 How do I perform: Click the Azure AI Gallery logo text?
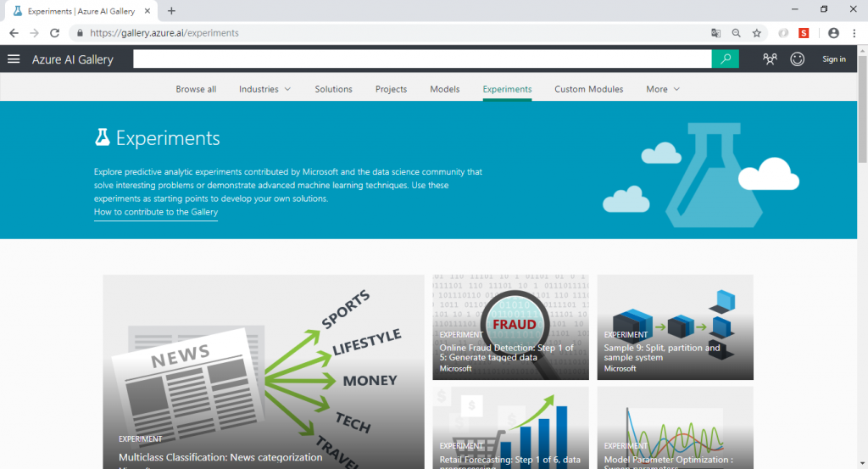[x=73, y=59]
